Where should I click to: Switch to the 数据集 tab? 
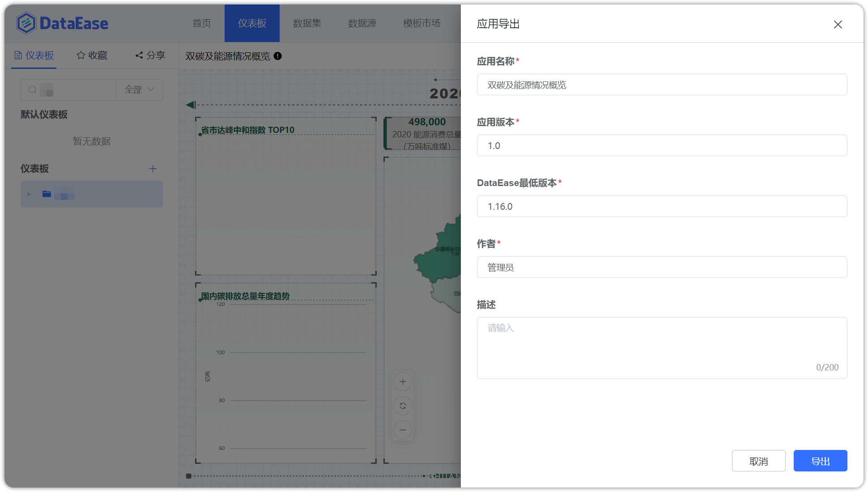pos(306,23)
